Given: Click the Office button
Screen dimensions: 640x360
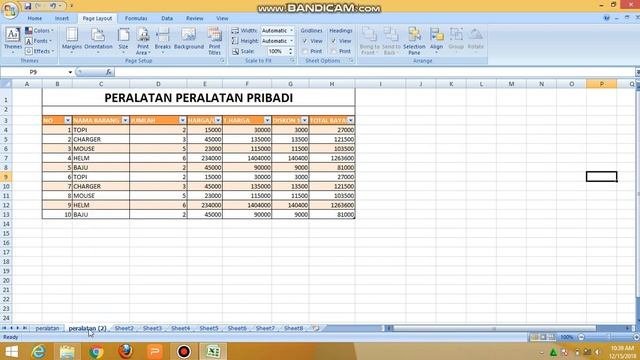Looking at the screenshot, I should [10, 10].
